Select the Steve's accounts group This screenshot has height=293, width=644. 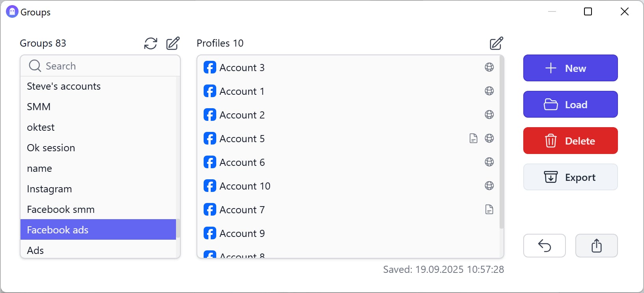(64, 86)
